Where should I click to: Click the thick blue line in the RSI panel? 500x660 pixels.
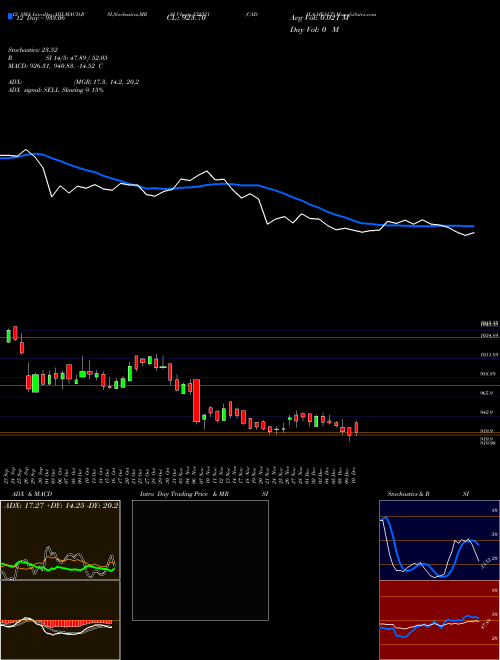coord(429,625)
